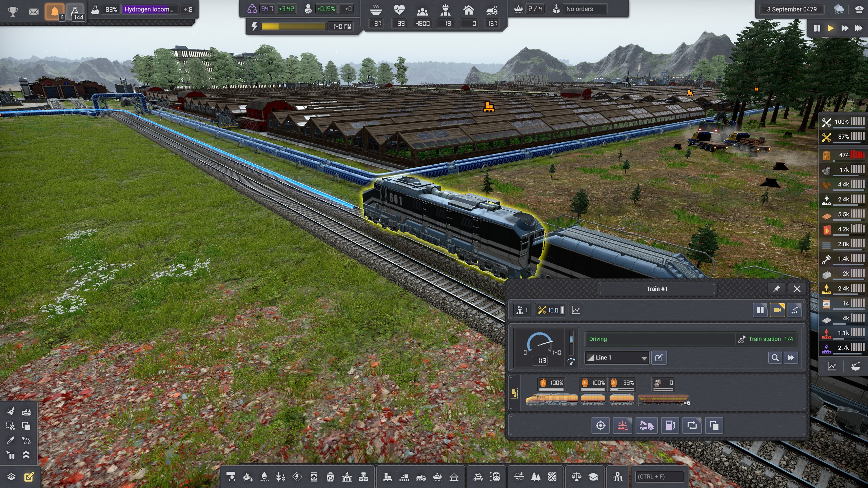Open the settlement town hall category

(347, 477)
